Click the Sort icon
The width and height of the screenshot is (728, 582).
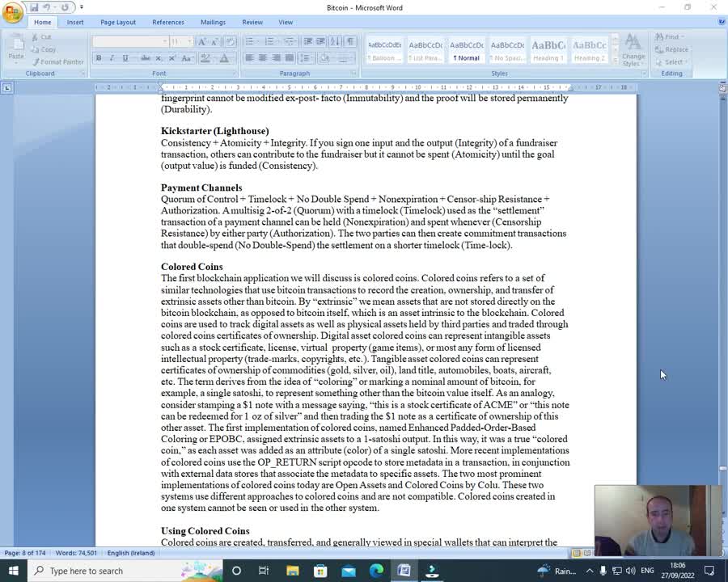[x=335, y=42]
